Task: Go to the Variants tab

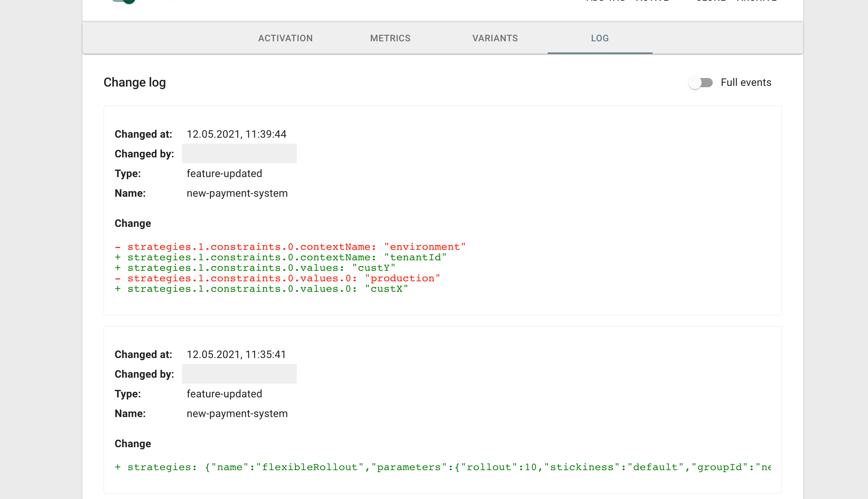Action: 495,38
